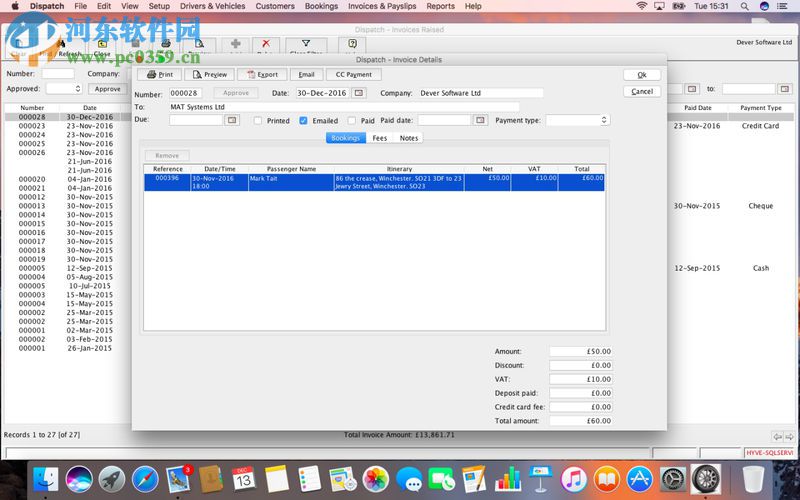Click previous-records arrow at bottom right
This screenshot has width=800, height=500.
pos(778,437)
